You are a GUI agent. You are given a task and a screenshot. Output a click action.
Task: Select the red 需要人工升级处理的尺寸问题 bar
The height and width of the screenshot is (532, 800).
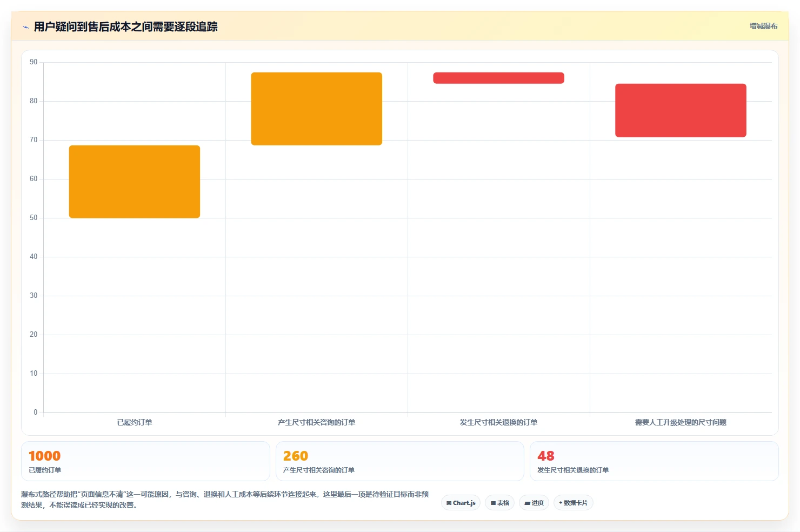pos(681,110)
